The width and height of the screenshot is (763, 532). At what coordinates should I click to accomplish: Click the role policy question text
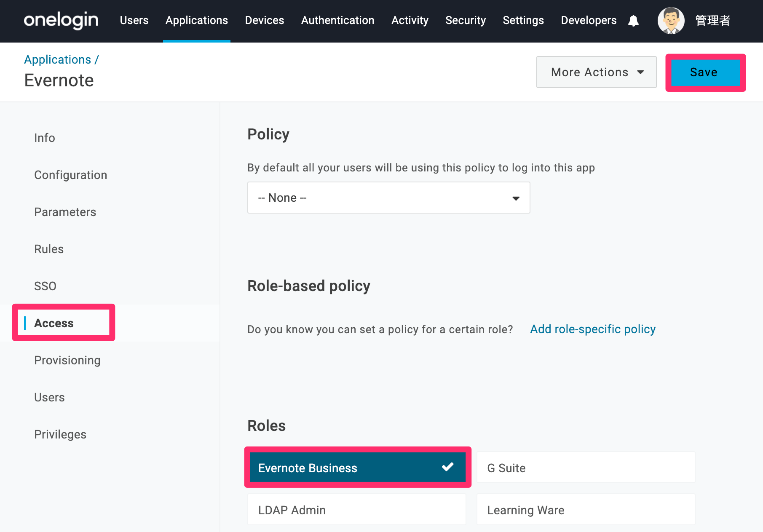tap(380, 329)
